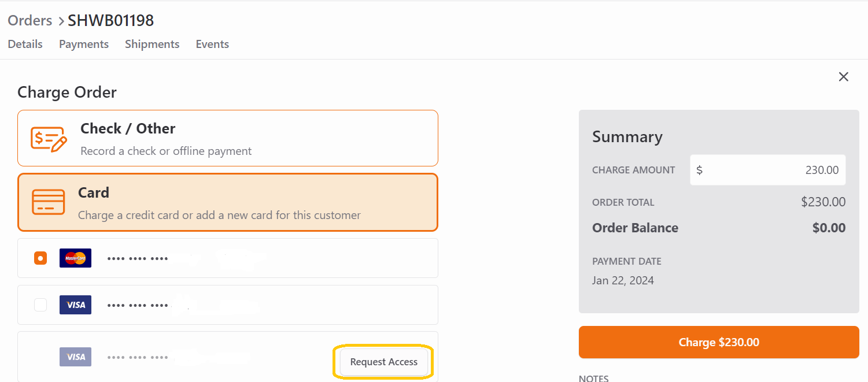Select the Visa card radio button
This screenshot has height=382, width=868.
tap(40, 305)
